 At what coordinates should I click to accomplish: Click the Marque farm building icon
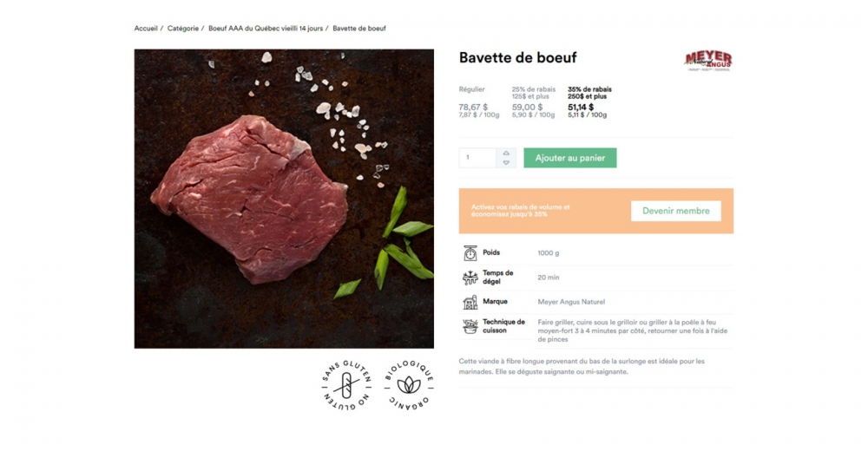tap(470, 302)
